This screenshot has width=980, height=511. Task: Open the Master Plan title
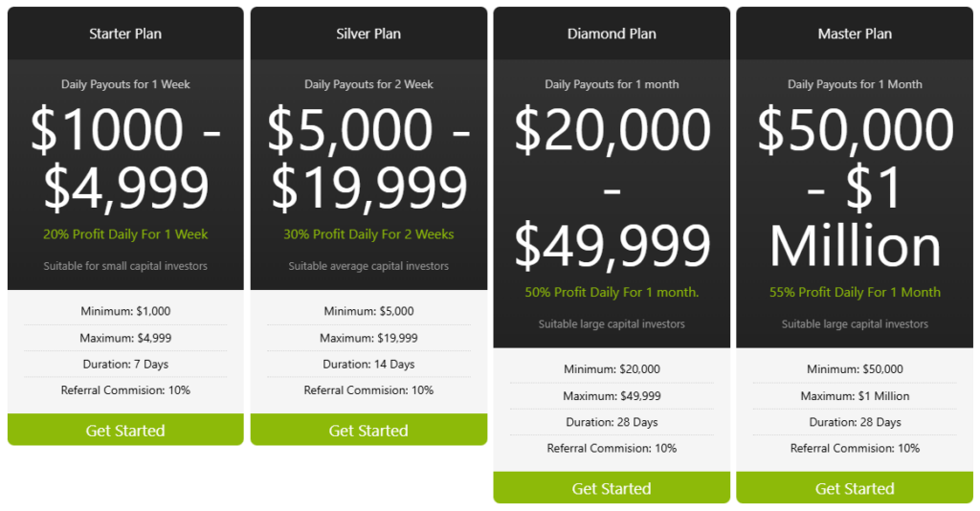[855, 33]
